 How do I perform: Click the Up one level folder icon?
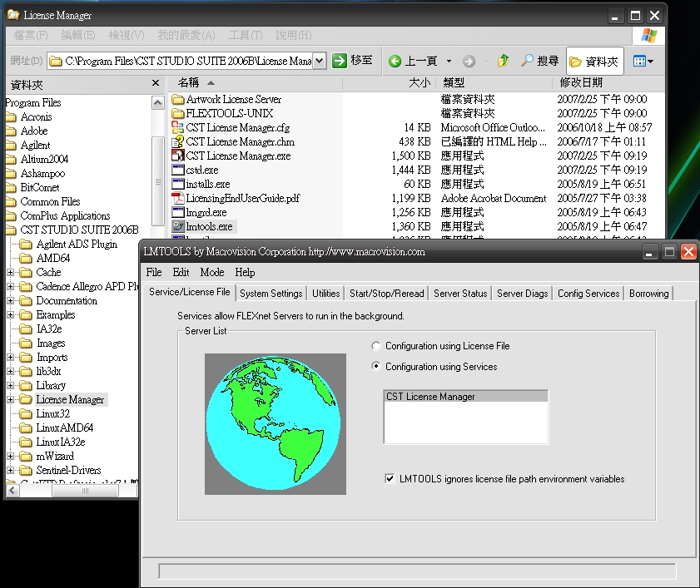tap(503, 61)
